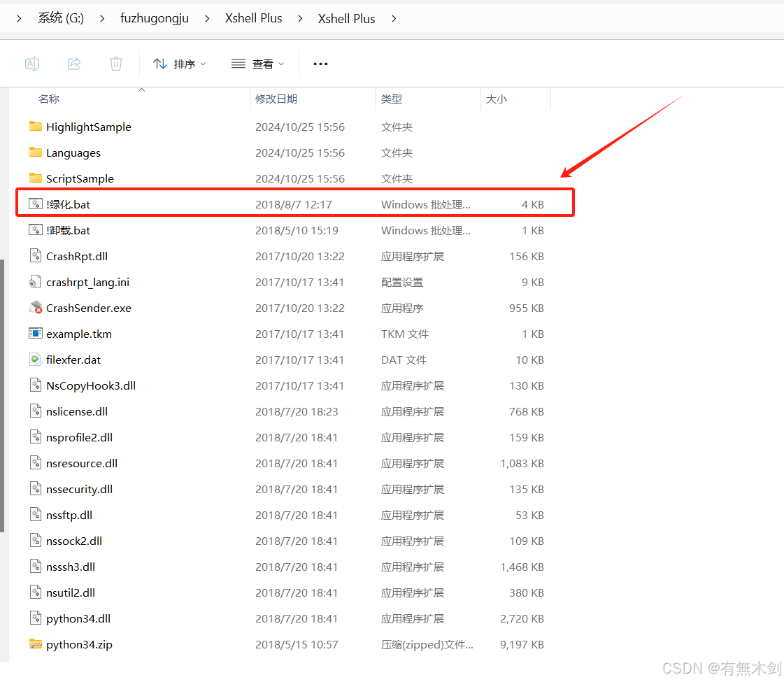The image size is (784, 682).
Task: Select the !绿化.bat batch file icon
Action: point(35,204)
